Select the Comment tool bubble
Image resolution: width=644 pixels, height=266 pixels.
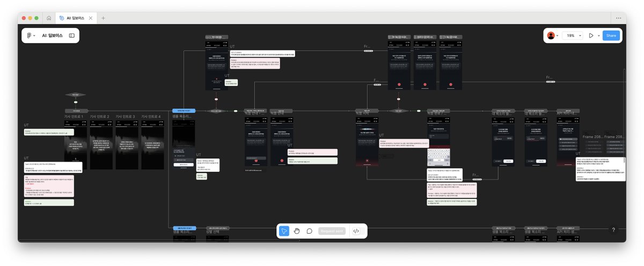pos(310,231)
